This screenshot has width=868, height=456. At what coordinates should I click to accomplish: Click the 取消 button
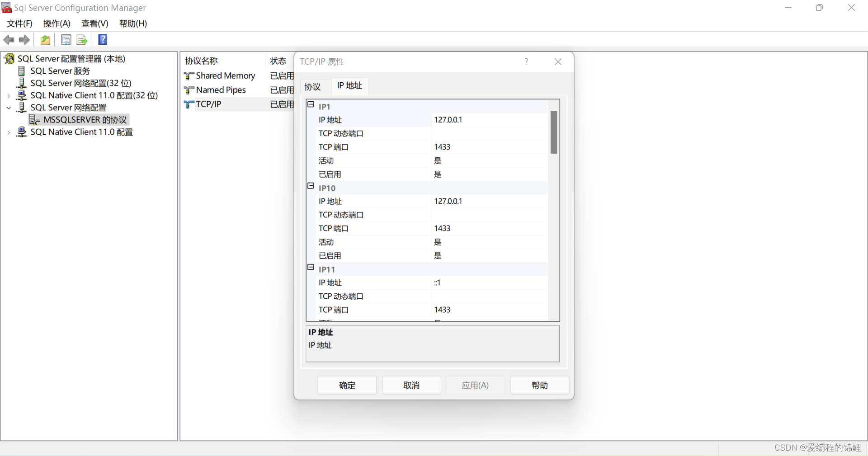[411, 385]
